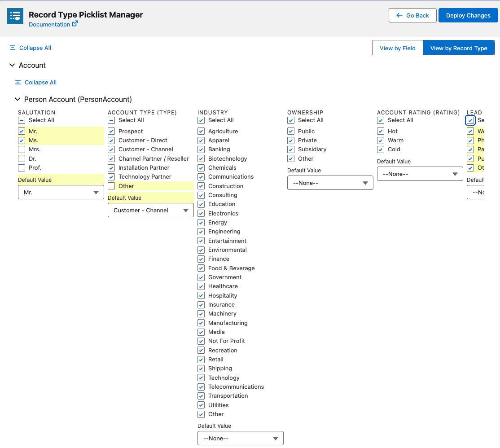500x448 pixels.
Task: Collapse the Account section chevron
Action: click(x=12, y=65)
